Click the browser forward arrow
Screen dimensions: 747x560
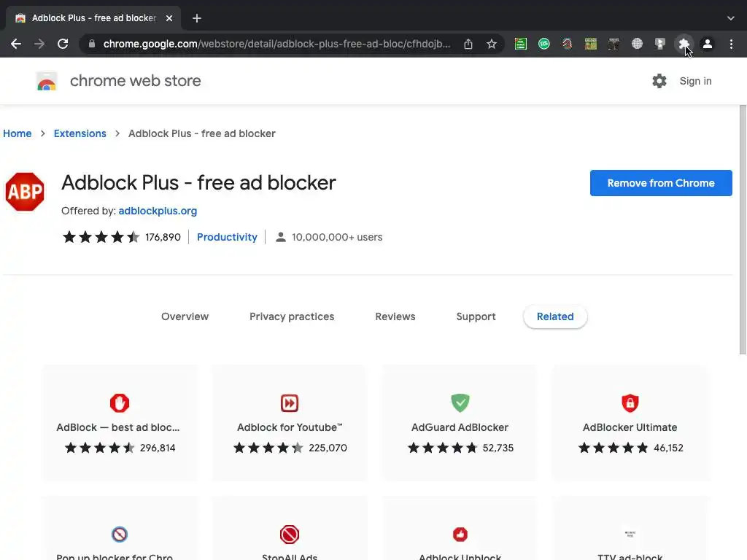tap(39, 44)
